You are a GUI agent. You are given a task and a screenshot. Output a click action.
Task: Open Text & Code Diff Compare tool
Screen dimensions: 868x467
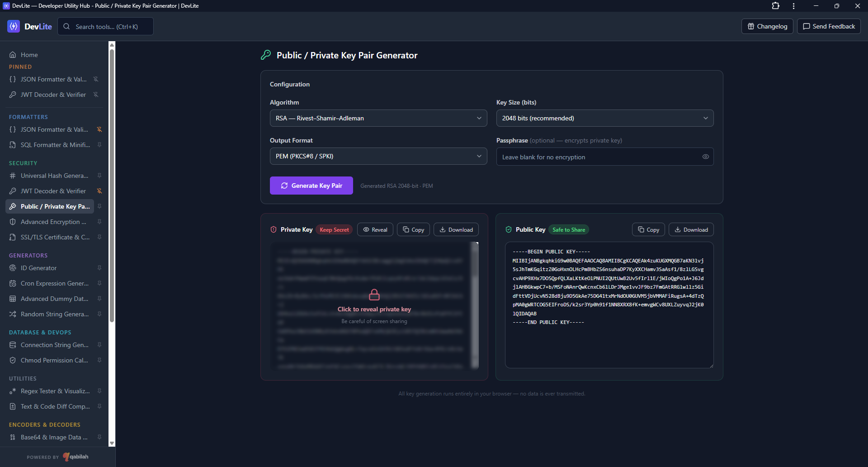pyautogui.click(x=50, y=406)
